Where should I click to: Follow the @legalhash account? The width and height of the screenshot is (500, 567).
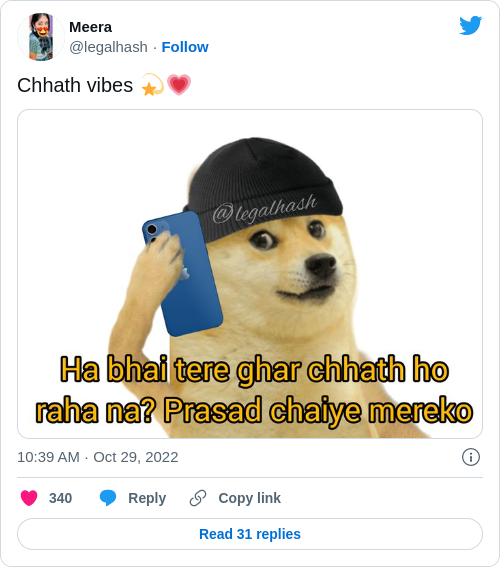coord(185,47)
